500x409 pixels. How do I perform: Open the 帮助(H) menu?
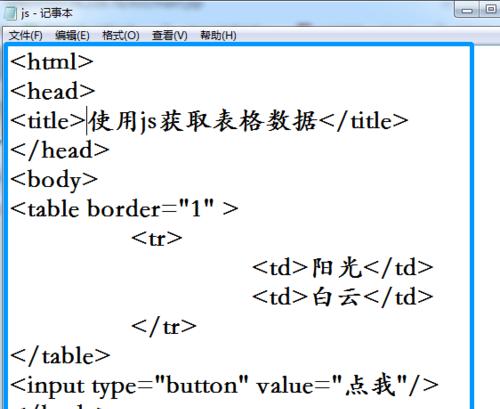point(218,35)
